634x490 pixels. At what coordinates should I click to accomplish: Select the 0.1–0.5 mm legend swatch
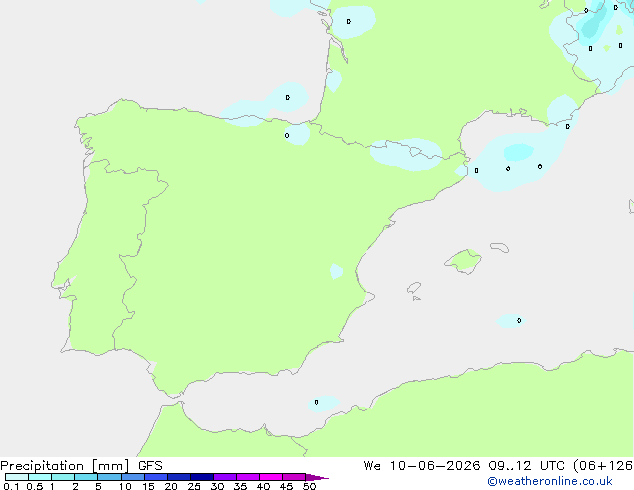tap(17, 477)
